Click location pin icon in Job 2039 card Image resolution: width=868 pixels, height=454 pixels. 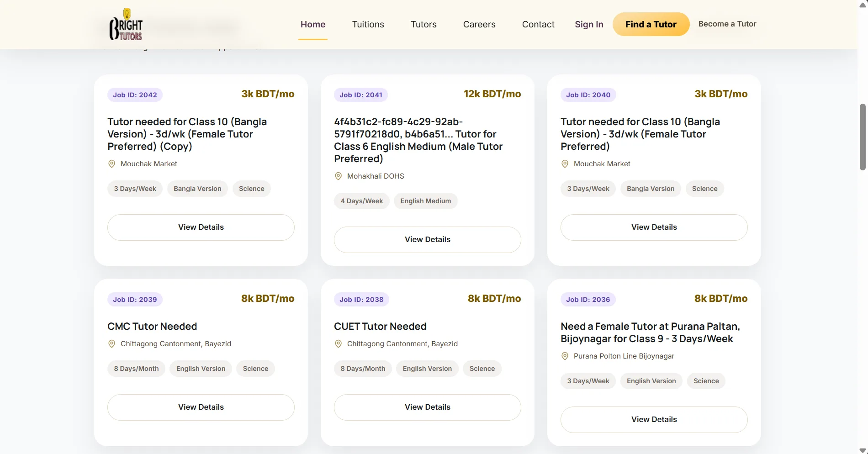point(111,344)
